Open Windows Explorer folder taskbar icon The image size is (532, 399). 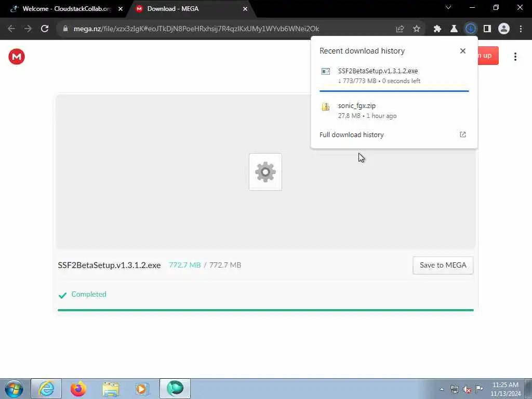point(111,389)
